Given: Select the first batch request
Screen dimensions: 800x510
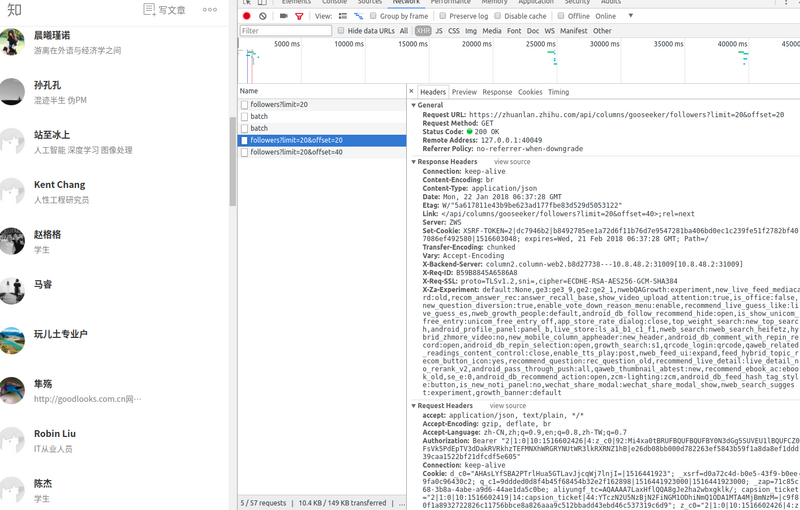Looking at the screenshot, I should [322, 116].
